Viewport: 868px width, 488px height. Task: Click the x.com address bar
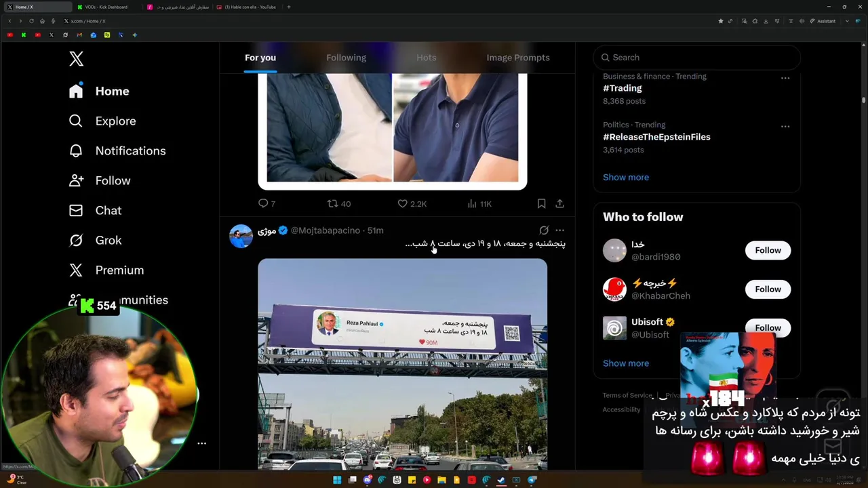pos(387,21)
